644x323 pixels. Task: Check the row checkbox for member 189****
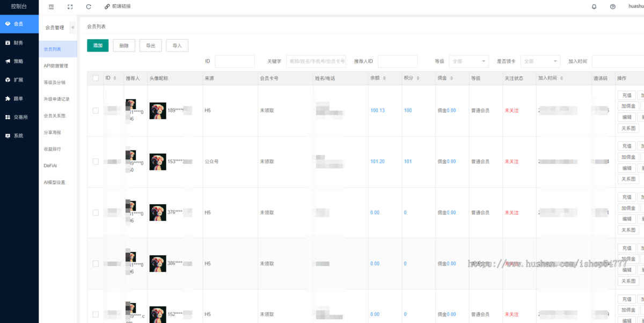(96, 111)
